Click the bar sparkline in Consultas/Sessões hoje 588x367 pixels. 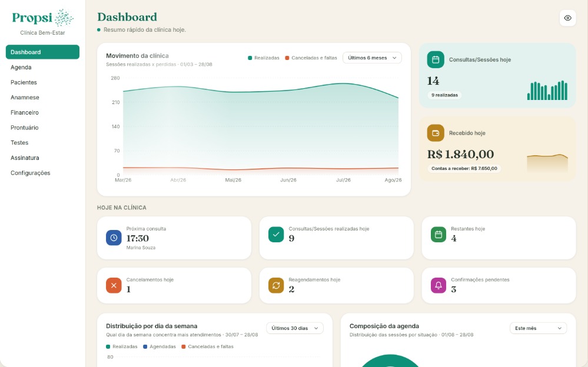[x=547, y=91]
